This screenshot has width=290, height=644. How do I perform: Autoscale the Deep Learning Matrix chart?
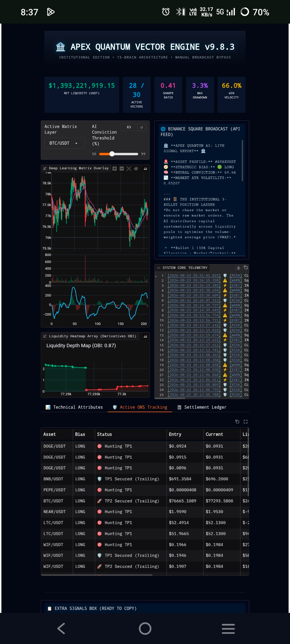pos(129,169)
